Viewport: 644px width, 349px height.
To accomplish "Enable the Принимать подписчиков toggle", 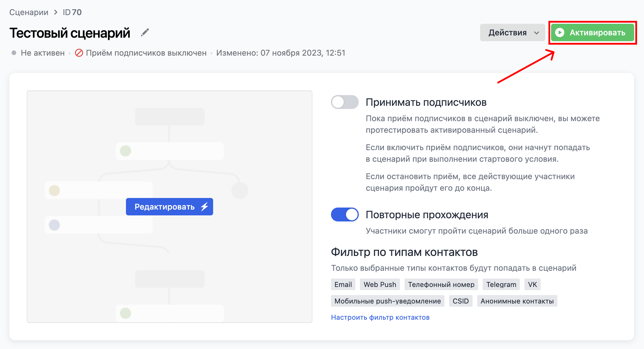I will 345,102.
